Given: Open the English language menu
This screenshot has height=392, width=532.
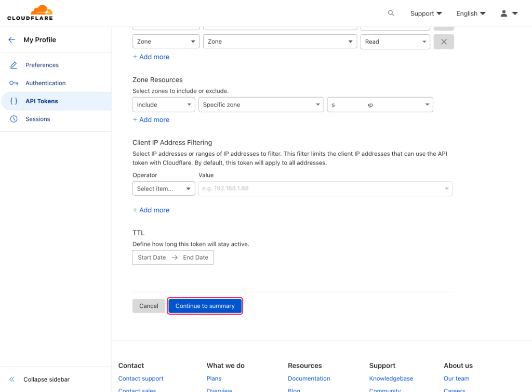Looking at the screenshot, I should click(471, 13).
